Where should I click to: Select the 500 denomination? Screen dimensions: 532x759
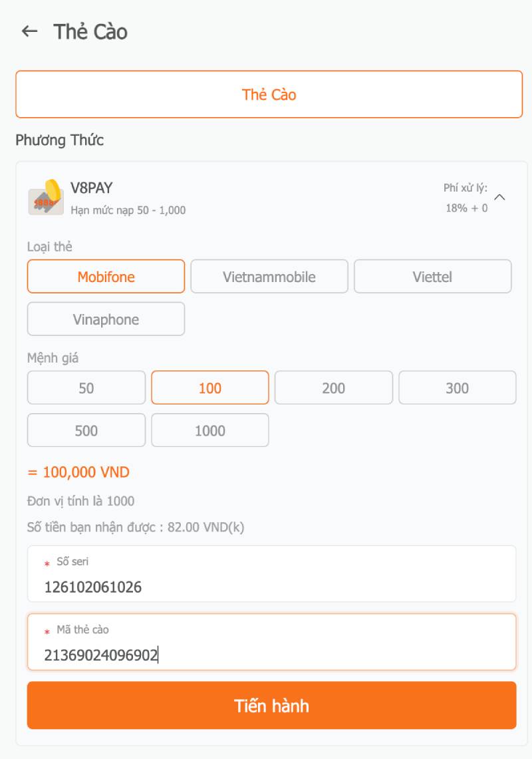click(86, 430)
